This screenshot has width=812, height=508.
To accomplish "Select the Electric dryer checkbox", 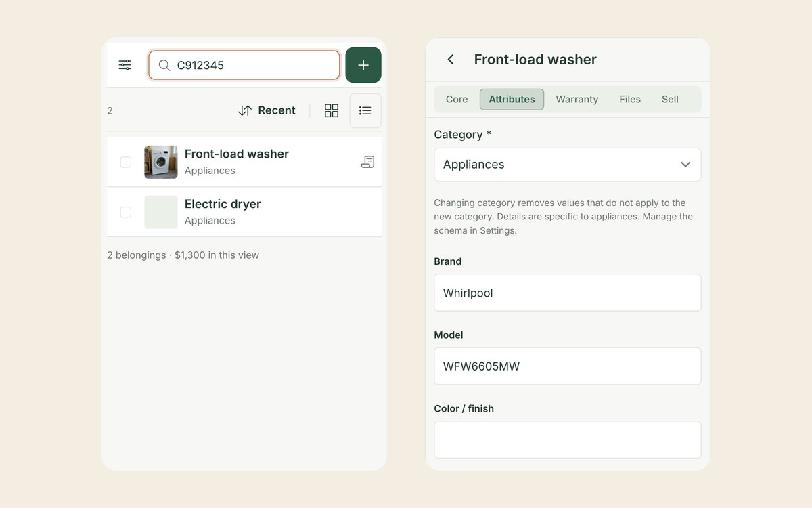I will (126, 212).
